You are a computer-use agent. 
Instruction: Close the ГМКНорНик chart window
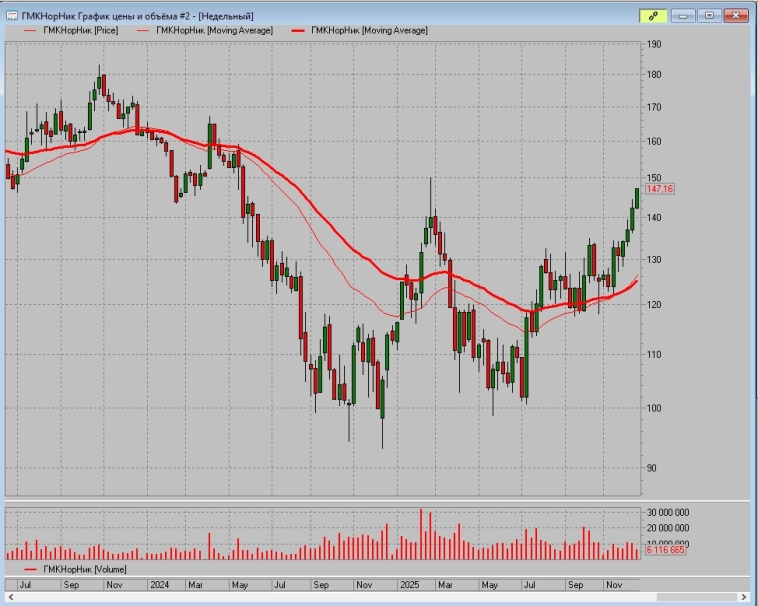click(736, 16)
